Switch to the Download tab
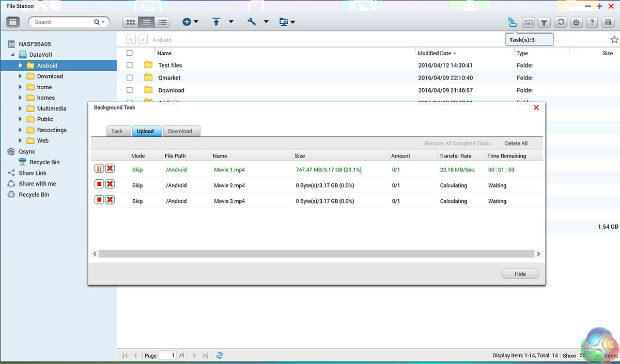The height and width of the screenshot is (364, 620). coord(180,131)
